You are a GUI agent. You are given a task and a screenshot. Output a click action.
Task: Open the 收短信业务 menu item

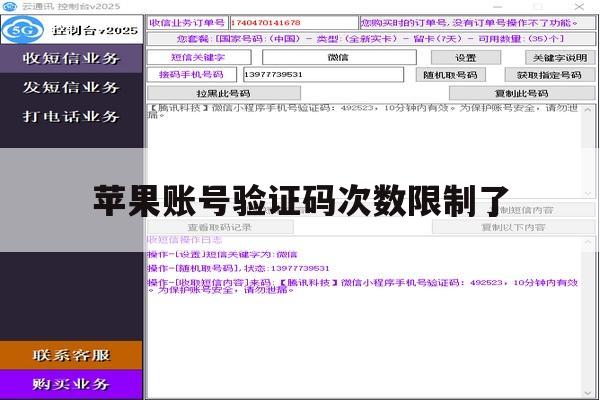[x=71, y=58]
